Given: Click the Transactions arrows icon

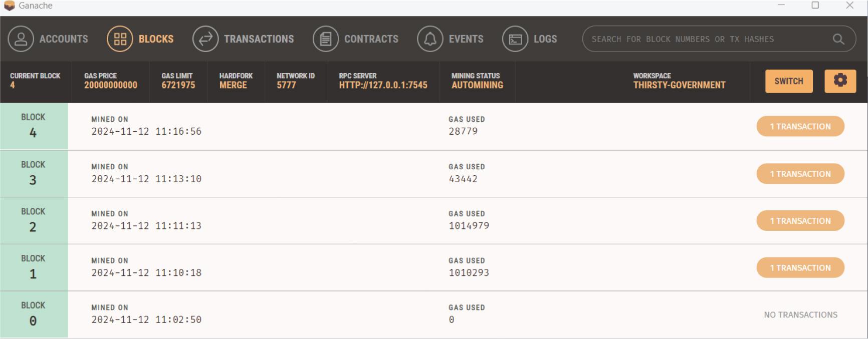Looking at the screenshot, I should pyautogui.click(x=205, y=39).
